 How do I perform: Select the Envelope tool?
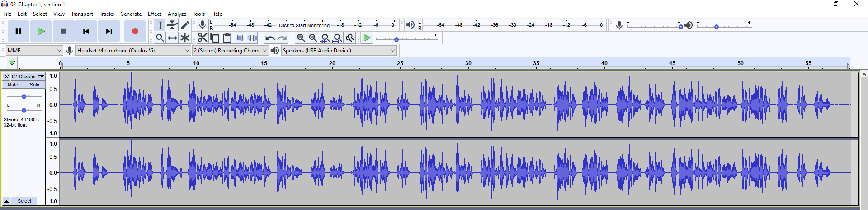pyautogui.click(x=172, y=25)
